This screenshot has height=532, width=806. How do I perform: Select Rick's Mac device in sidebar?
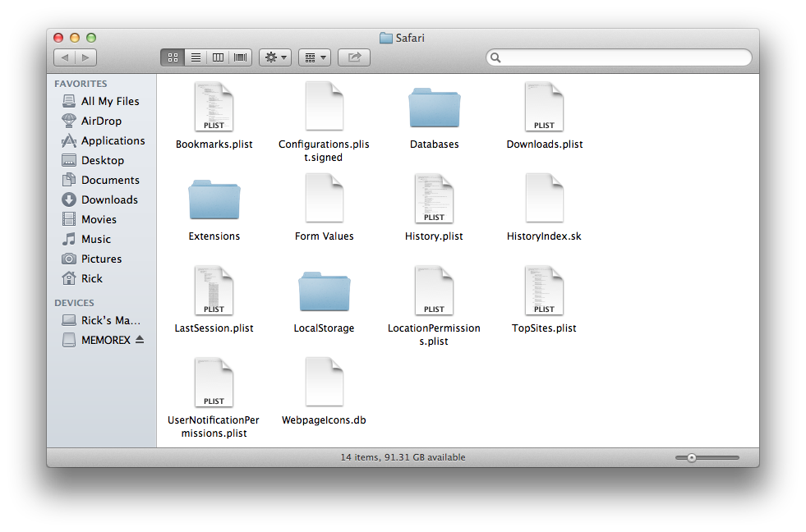(x=101, y=320)
